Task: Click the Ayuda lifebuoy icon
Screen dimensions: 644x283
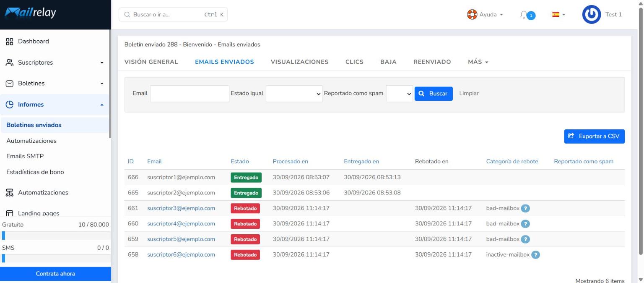Action: pos(472,14)
